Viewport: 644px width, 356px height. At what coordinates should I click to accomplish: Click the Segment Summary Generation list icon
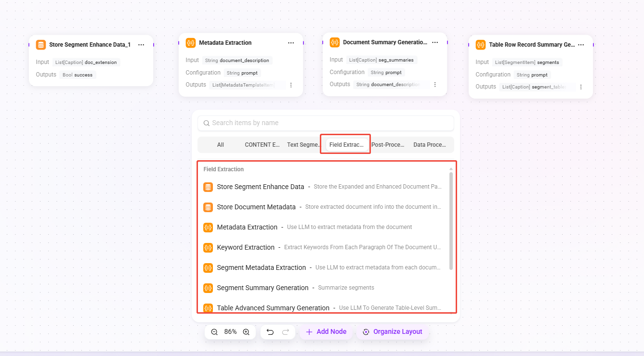coord(208,288)
